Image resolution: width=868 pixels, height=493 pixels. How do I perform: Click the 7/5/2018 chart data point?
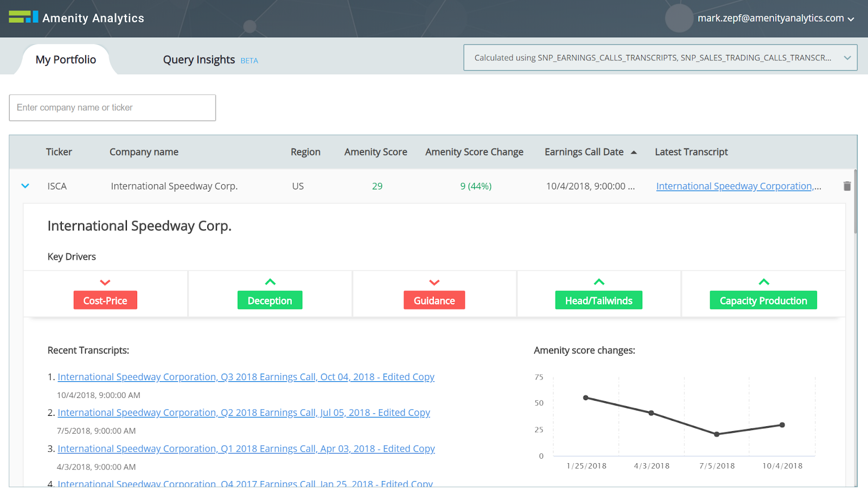pos(717,434)
